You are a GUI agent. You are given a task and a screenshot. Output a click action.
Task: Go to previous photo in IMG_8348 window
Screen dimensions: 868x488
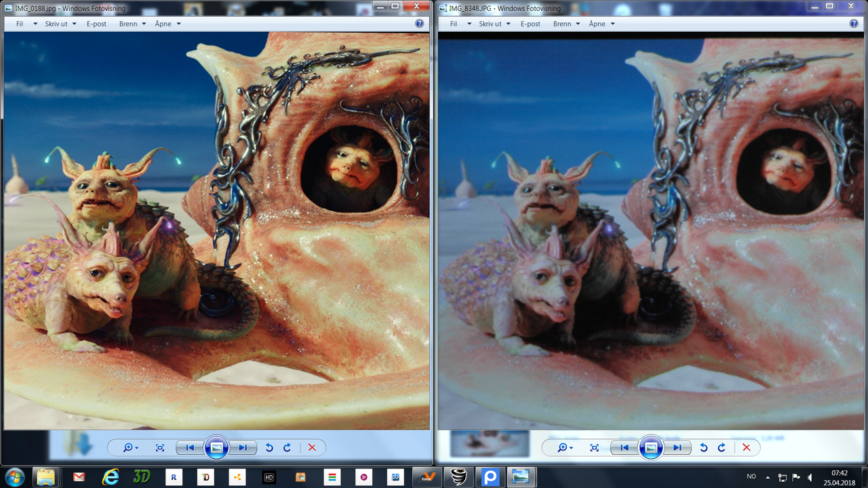pos(624,447)
